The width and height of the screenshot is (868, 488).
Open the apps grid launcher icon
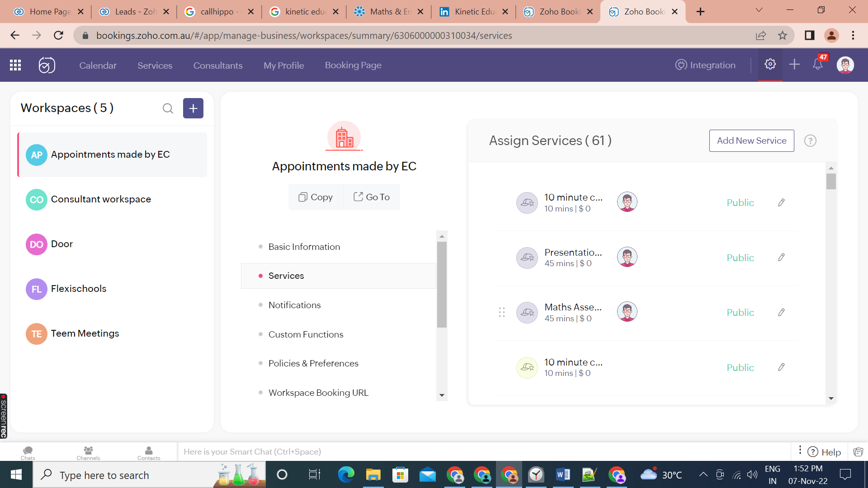coord(15,65)
